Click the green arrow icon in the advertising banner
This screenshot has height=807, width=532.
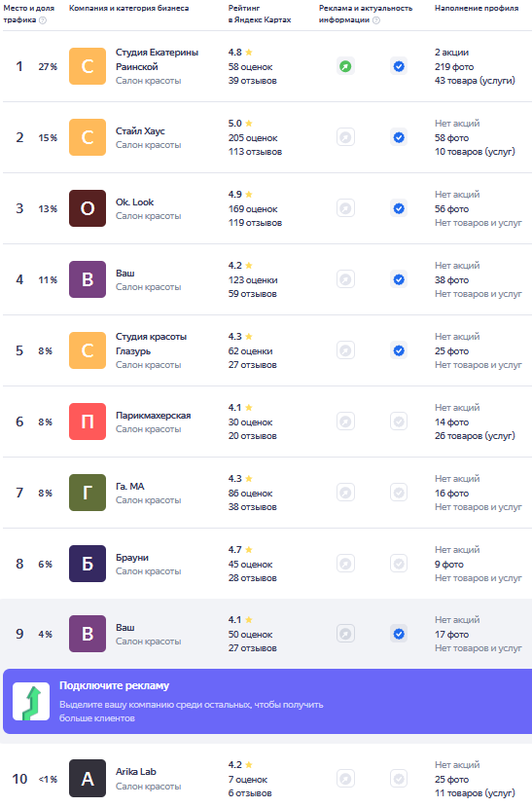31,701
